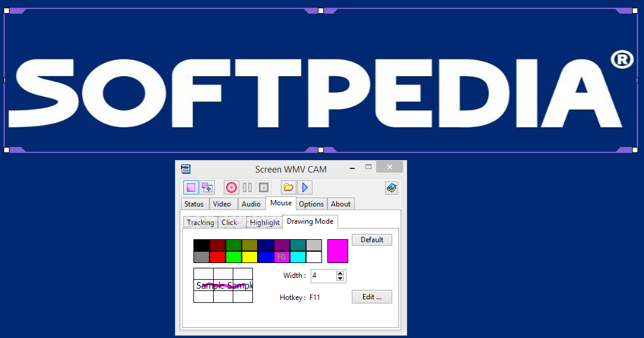This screenshot has height=338, width=644.
Task: Click the magenta FG swatch
Action: coord(282,257)
